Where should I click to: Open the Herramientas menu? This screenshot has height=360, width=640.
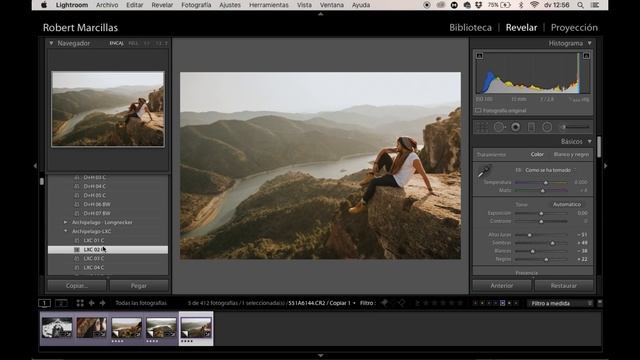point(269,5)
